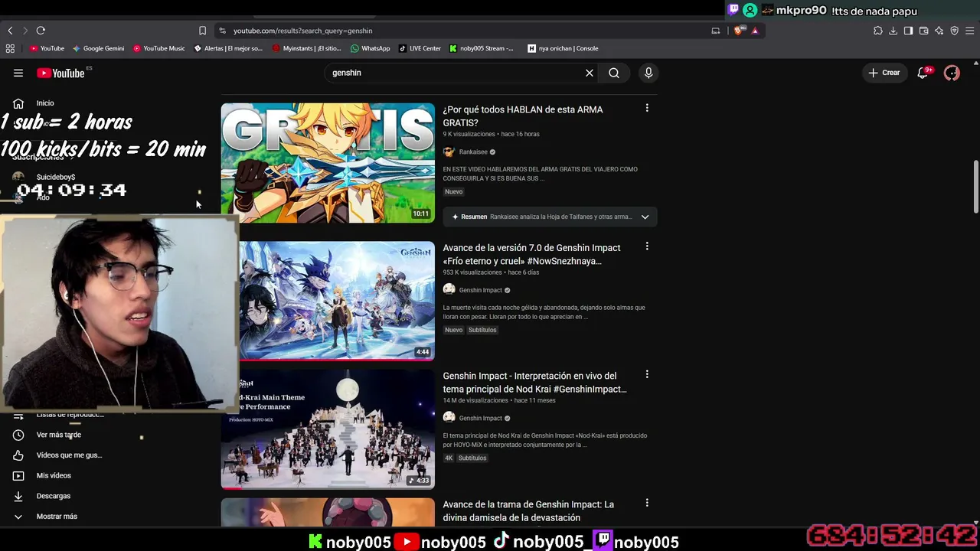980x551 pixels.
Task: Toggle the browser sidebar panel icon
Action: [908, 31]
